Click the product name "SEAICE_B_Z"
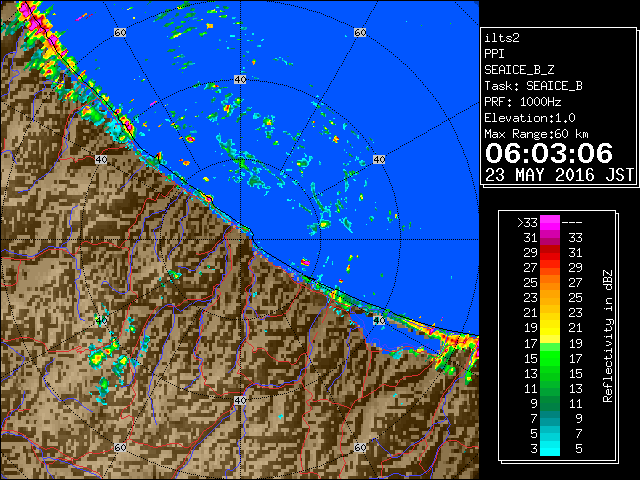 click(519, 70)
